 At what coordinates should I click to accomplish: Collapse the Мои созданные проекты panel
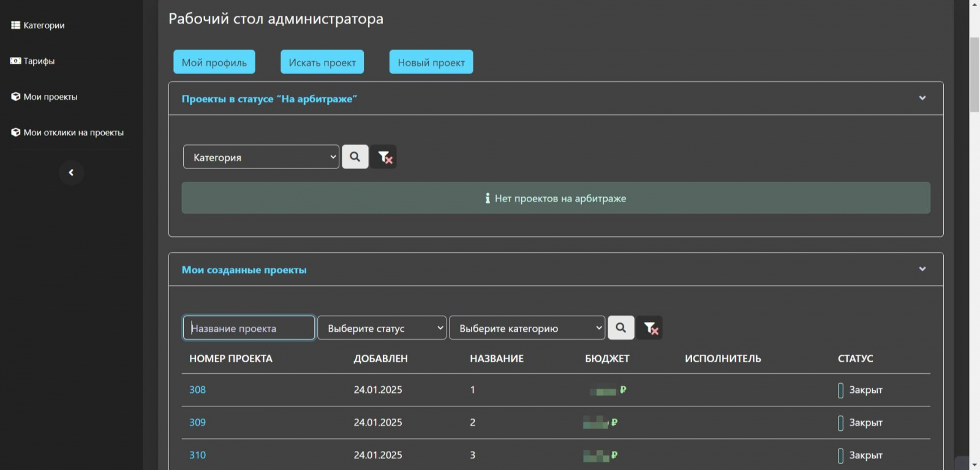[x=922, y=269]
